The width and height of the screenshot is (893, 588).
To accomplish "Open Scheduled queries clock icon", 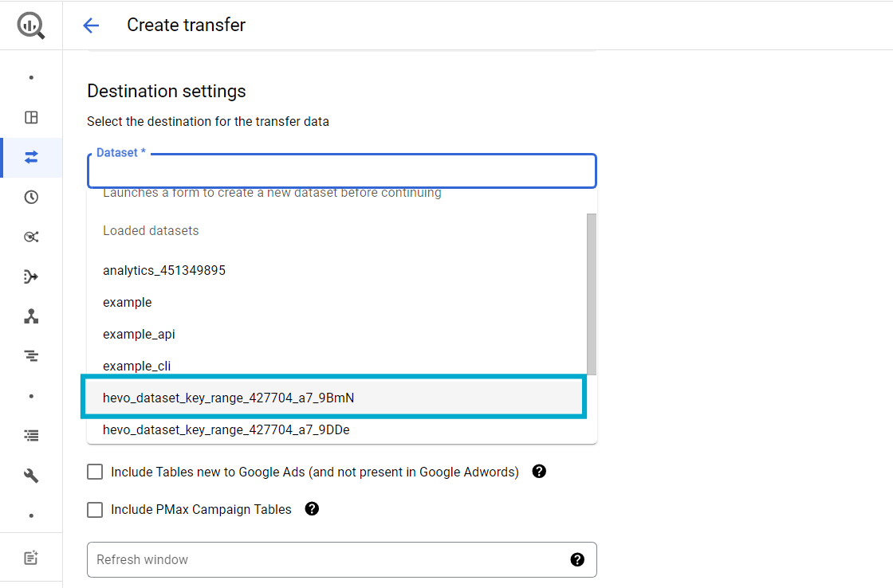I will pos(31,197).
